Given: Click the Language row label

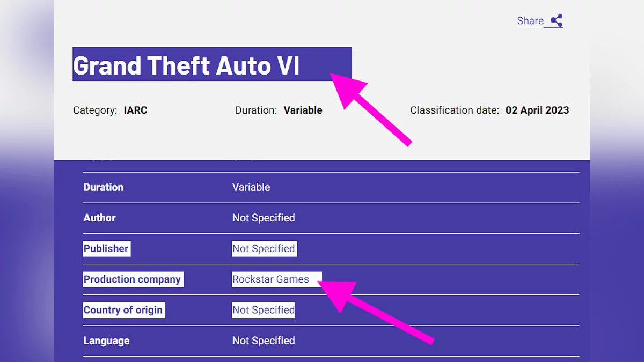Looking at the screenshot, I should coord(106,341).
